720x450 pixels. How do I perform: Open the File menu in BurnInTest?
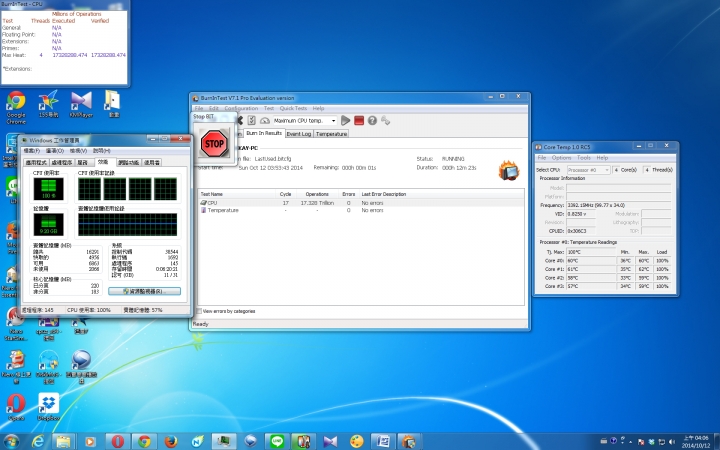click(x=199, y=108)
